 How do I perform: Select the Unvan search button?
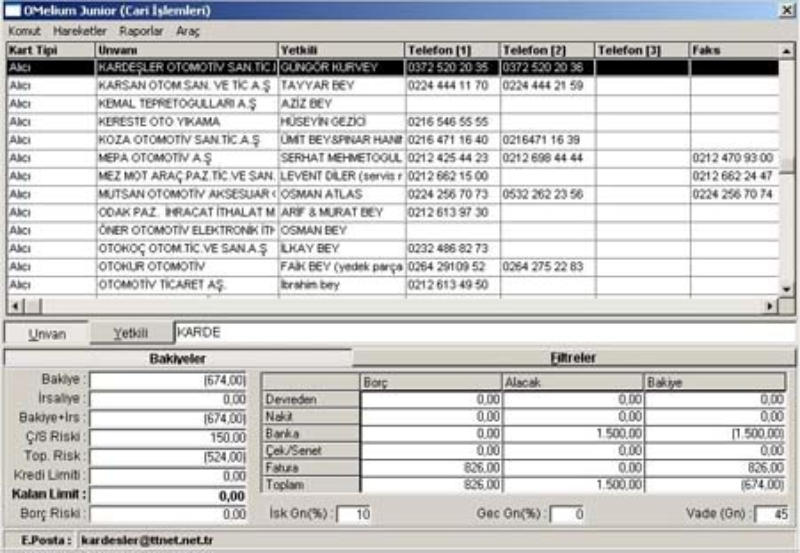click(47, 334)
